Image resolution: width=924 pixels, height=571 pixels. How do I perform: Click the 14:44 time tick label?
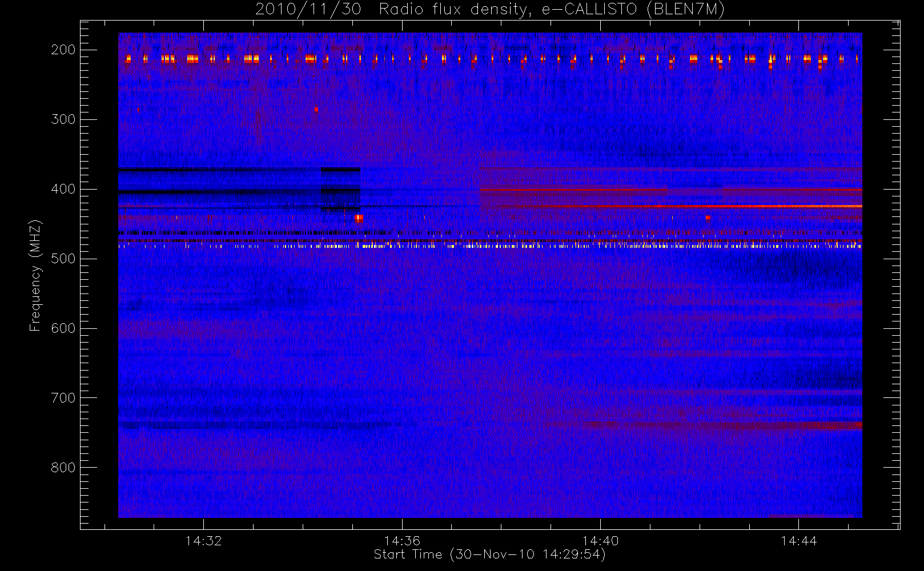[799, 541]
